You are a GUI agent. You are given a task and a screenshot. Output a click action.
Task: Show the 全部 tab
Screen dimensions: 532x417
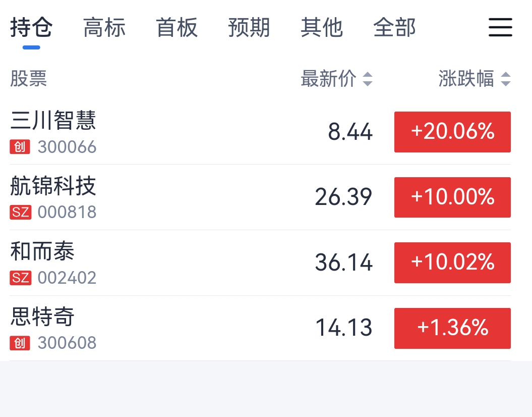tap(394, 27)
